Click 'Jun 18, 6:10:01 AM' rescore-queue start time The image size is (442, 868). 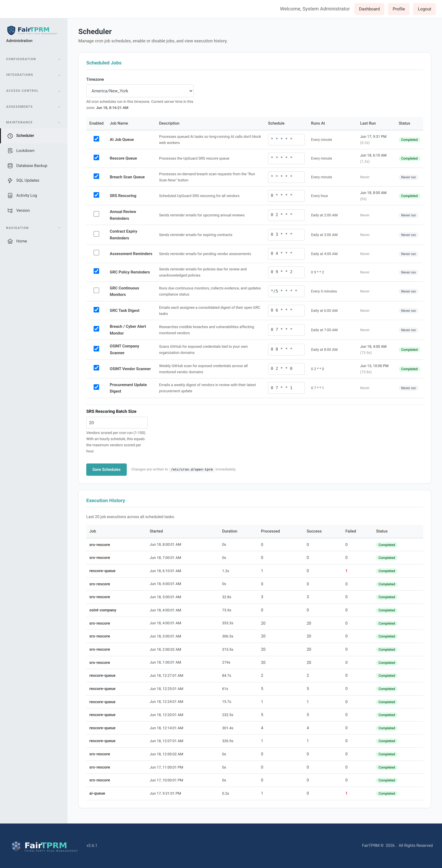pos(165,571)
